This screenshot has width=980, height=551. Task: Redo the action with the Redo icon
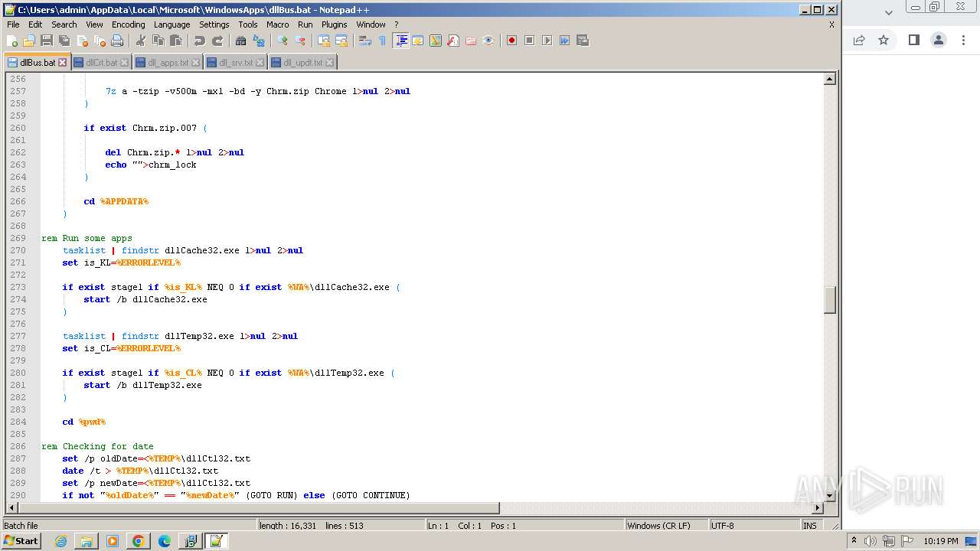pyautogui.click(x=217, y=41)
